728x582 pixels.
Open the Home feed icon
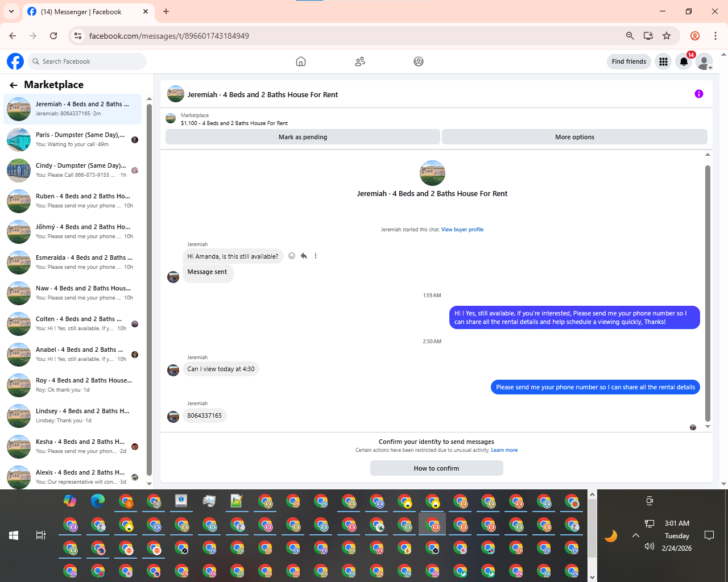click(301, 61)
